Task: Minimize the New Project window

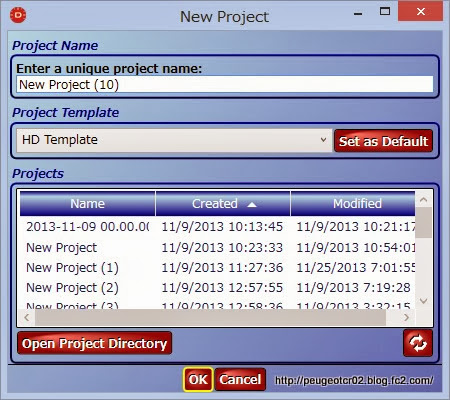Action: pyautogui.click(x=358, y=14)
